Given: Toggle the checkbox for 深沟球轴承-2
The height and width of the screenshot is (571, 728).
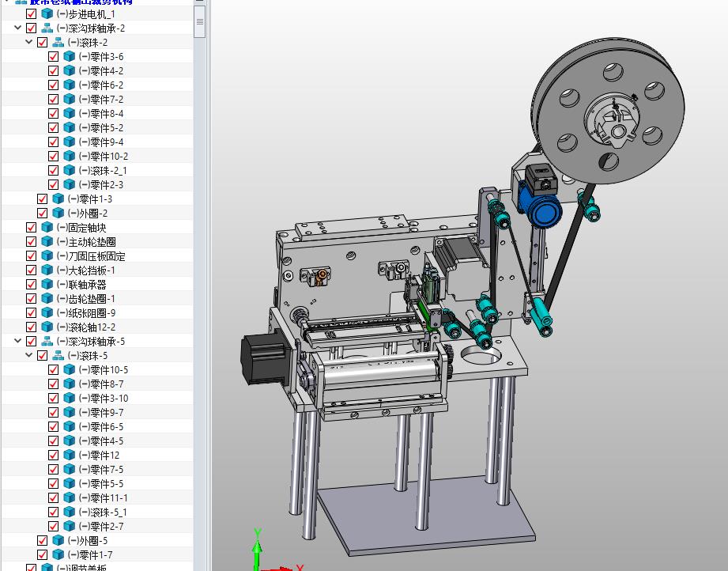Looking at the screenshot, I should (x=31, y=28).
